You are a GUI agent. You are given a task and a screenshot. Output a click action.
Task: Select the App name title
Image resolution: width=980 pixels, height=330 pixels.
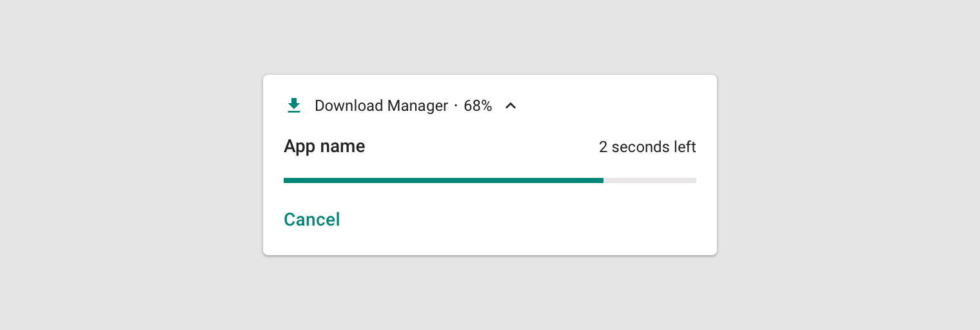pyautogui.click(x=324, y=146)
